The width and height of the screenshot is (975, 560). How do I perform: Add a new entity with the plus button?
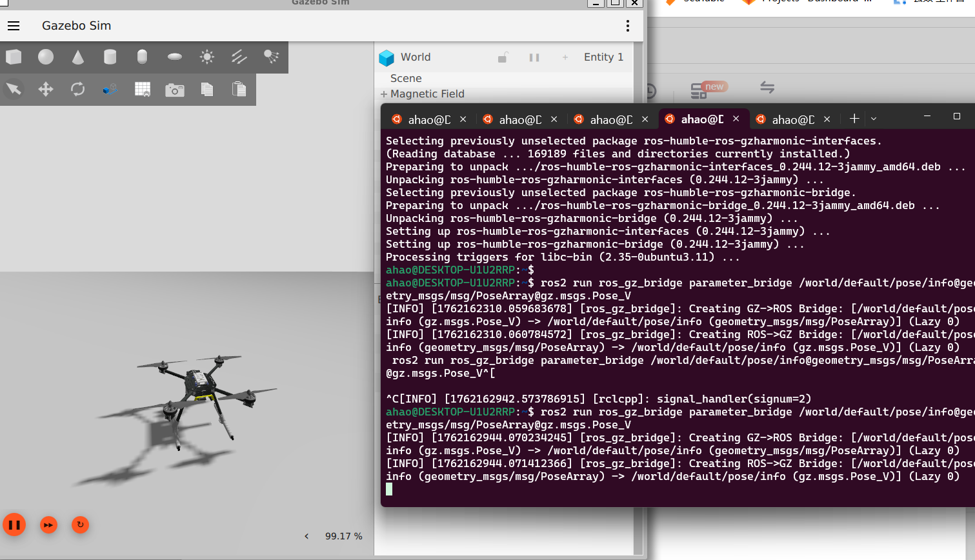[x=565, y=57]
